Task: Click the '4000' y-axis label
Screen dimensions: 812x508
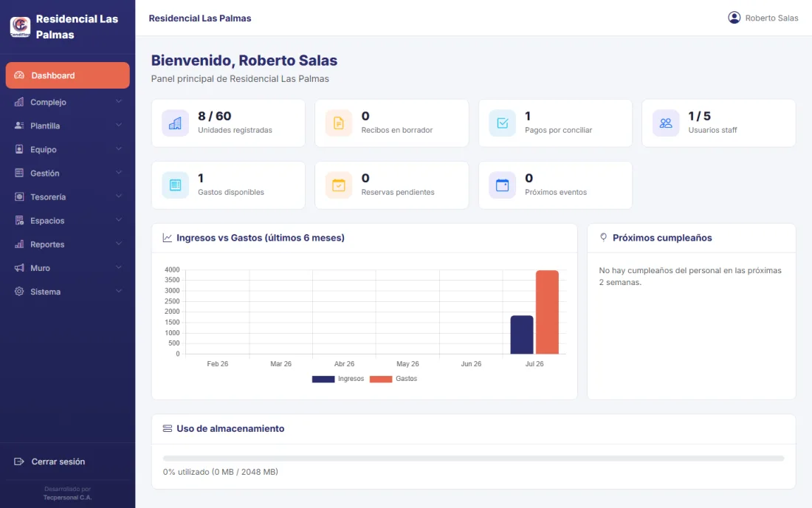Action: pyautogui.click(x=172, y=270)
